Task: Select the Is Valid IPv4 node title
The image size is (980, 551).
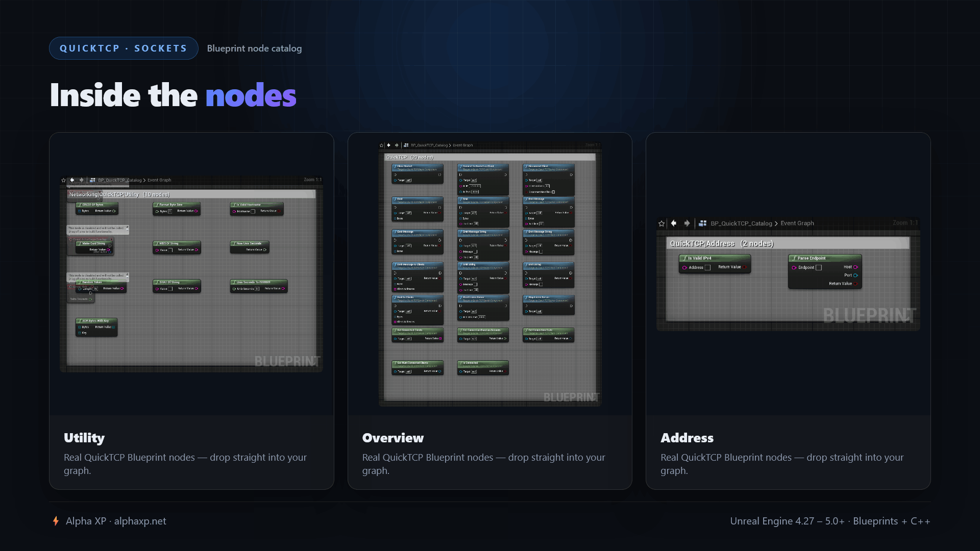Action: [699, 258]
